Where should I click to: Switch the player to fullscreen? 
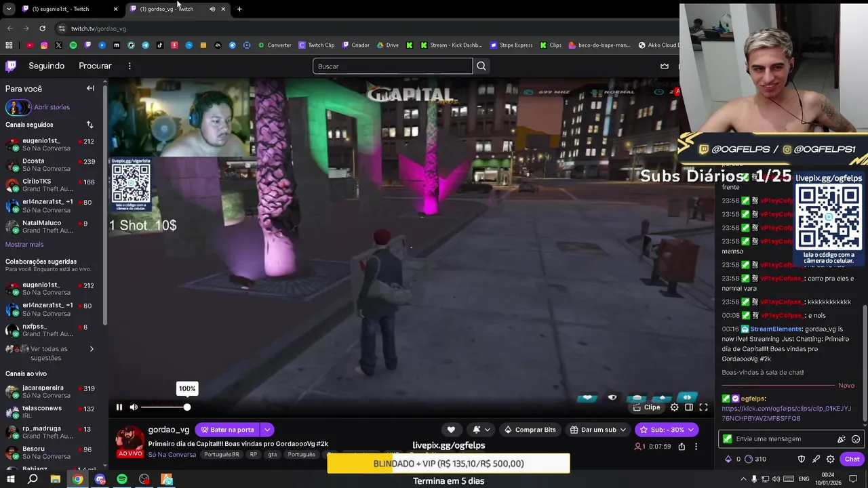click(703, 407)
